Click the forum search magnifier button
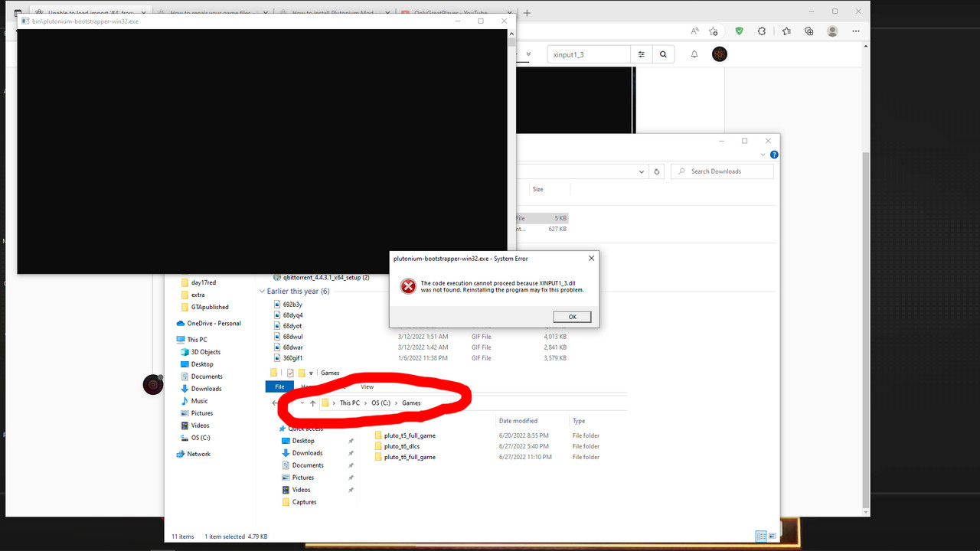The width and height of the screenshot is (980, 551). pos(663,54)
